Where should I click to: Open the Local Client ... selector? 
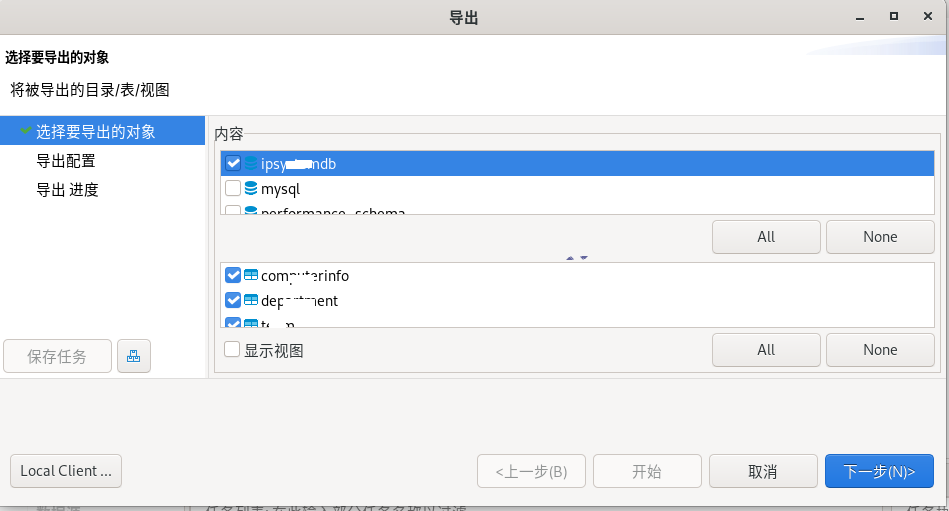66,471
